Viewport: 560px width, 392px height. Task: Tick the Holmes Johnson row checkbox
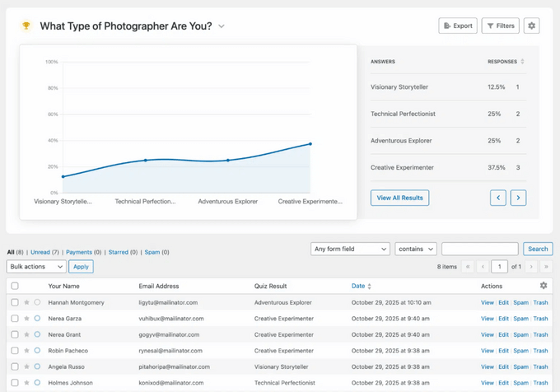point(15,383)
